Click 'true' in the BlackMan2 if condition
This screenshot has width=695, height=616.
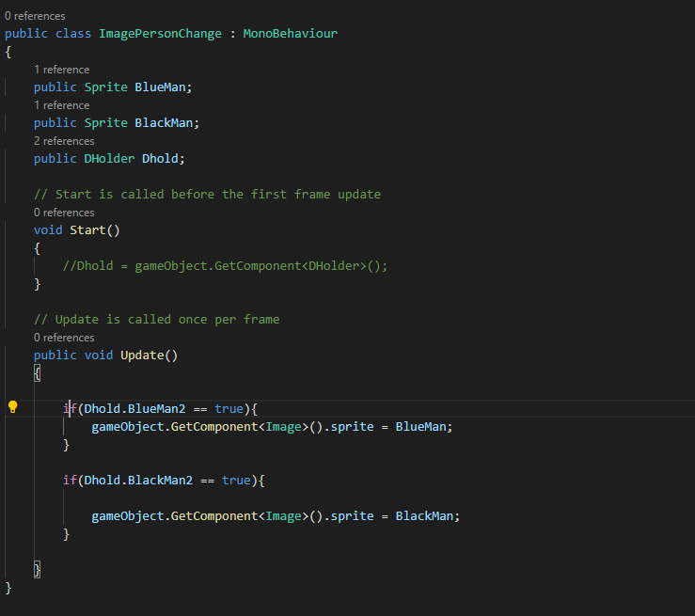[x=236, y=481]
